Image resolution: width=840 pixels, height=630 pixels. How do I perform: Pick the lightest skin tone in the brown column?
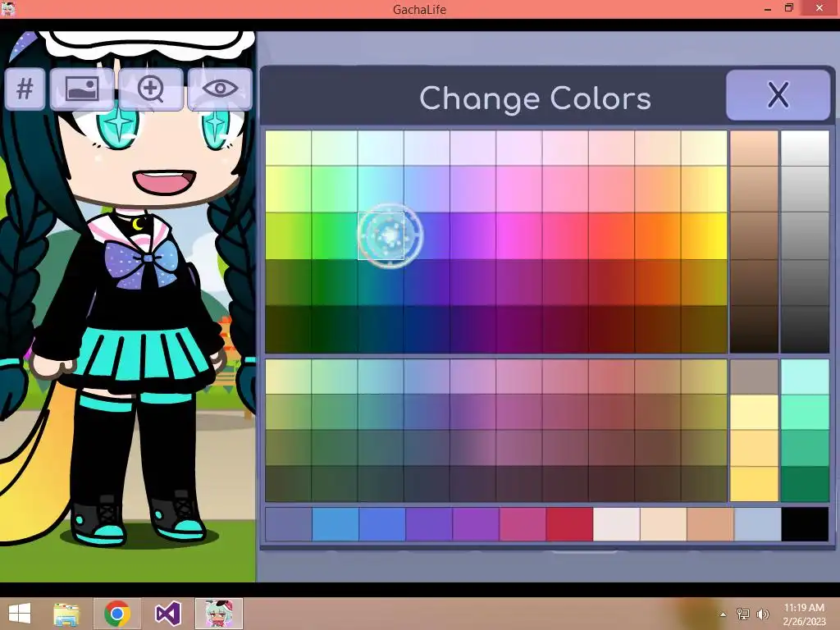755,148
